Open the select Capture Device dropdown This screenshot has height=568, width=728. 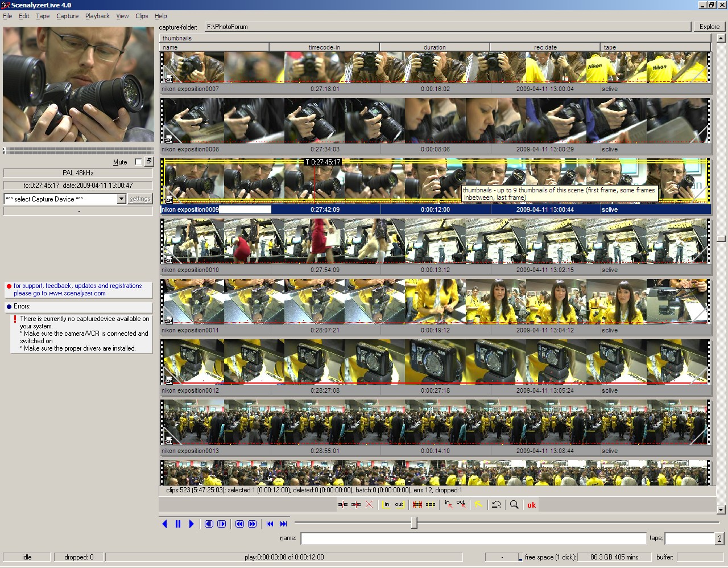(x=121, y=199)
